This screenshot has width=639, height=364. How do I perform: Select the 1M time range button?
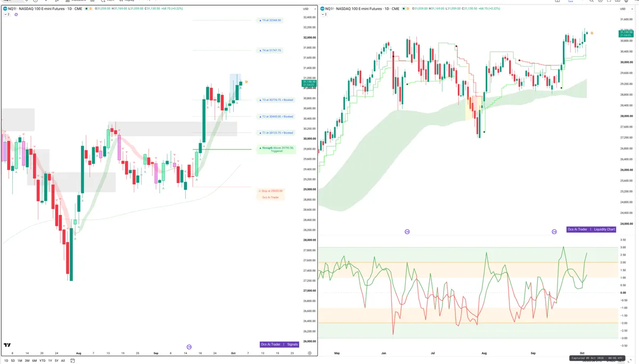click(20, 360)
